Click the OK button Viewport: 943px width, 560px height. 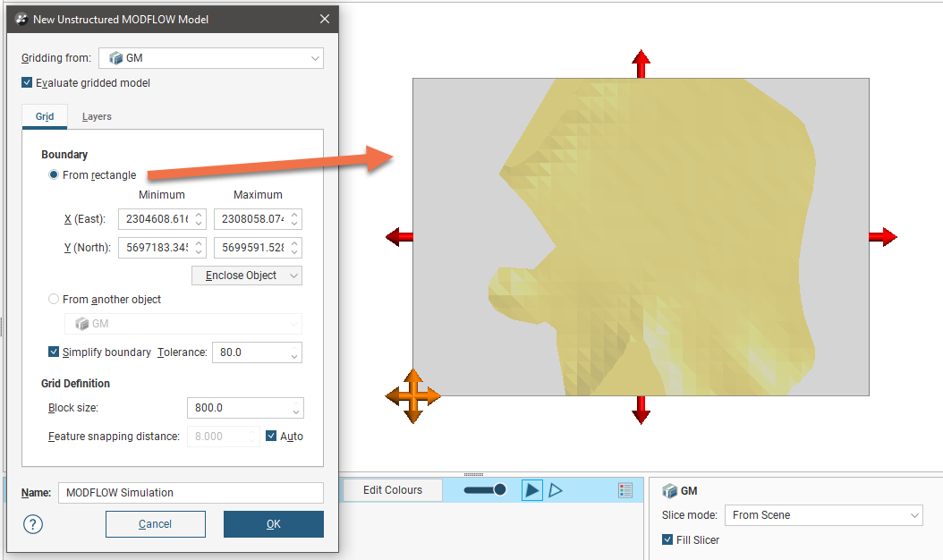(x=274, y=524)
